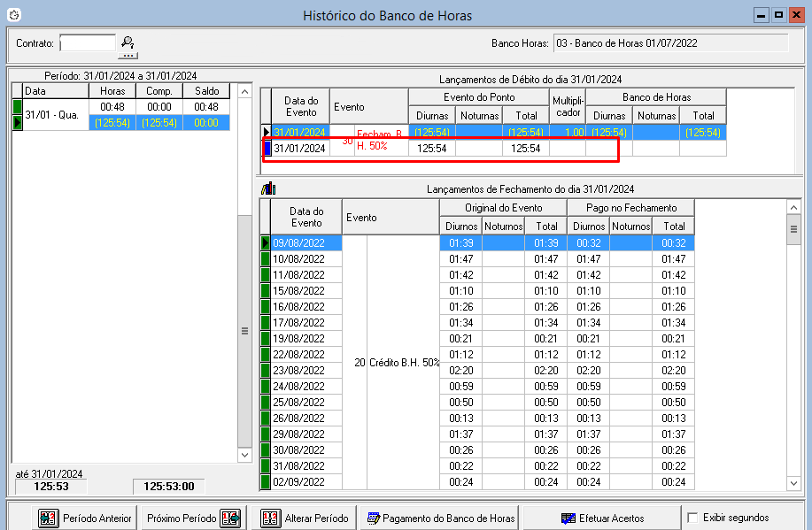Click the contract search magnifier icon
Screen dimensions: 812x530
click(x=128, y=41)
